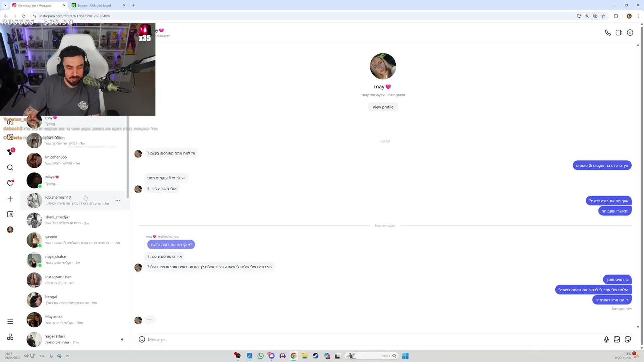
Task: Bookmark this page with star icon
Action: click(x=603, y=16)
